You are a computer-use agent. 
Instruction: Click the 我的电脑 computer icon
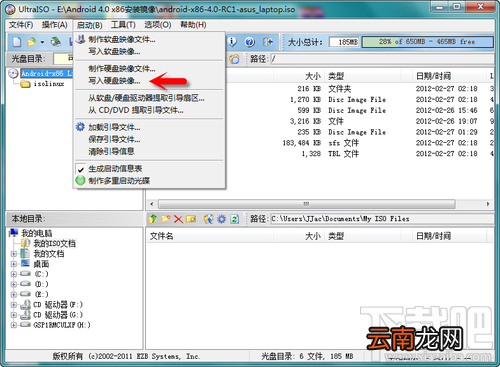tap(14, 233)
